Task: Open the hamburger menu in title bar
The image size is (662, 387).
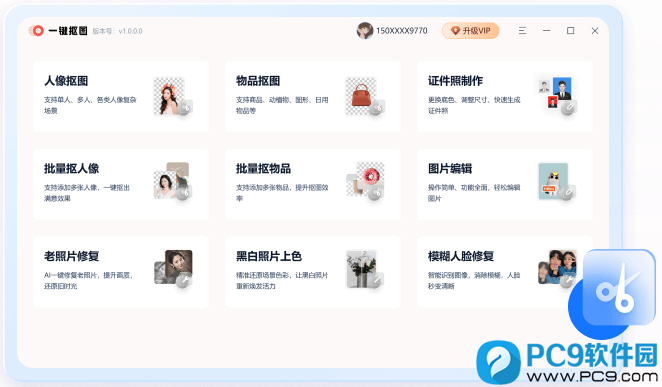Action: point(522,31)
